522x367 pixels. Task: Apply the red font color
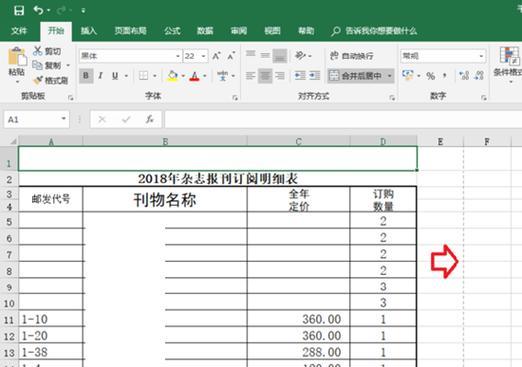point(194,76)
